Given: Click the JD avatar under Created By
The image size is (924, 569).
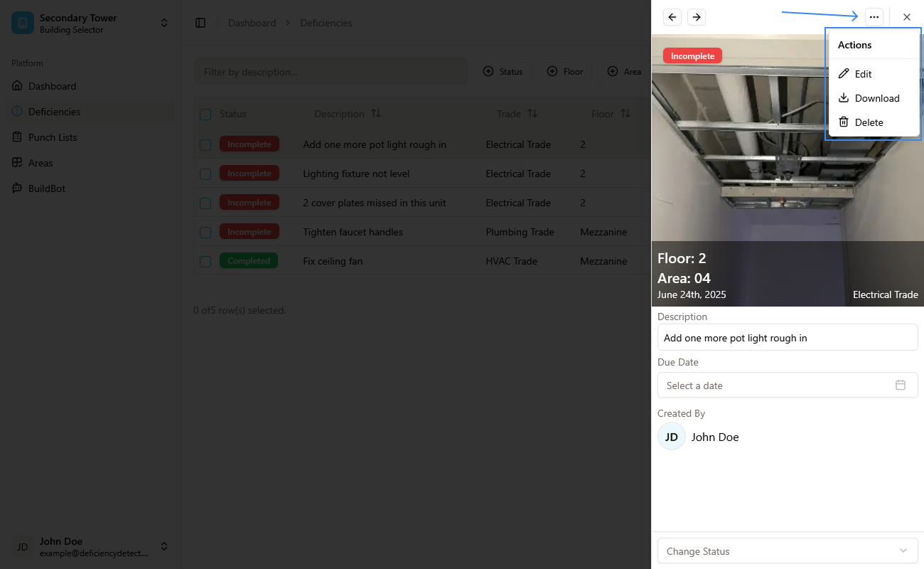Looking at the screenshot, I should (672, 437).
